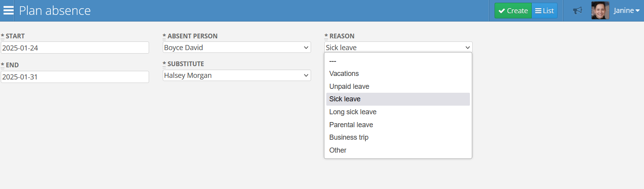Choose Vacations from the reason list

(x=398, y=74)
